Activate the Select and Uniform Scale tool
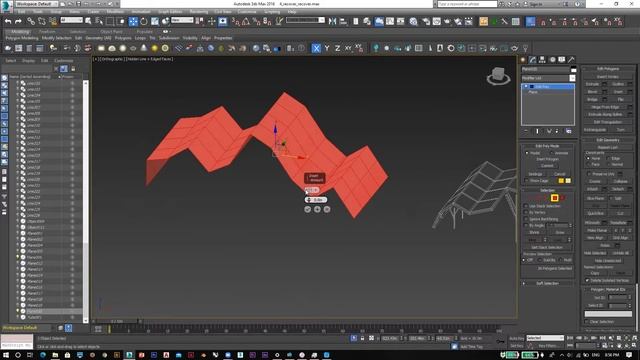The height and width of the screenshot is (360, 640). pos(155,21)
